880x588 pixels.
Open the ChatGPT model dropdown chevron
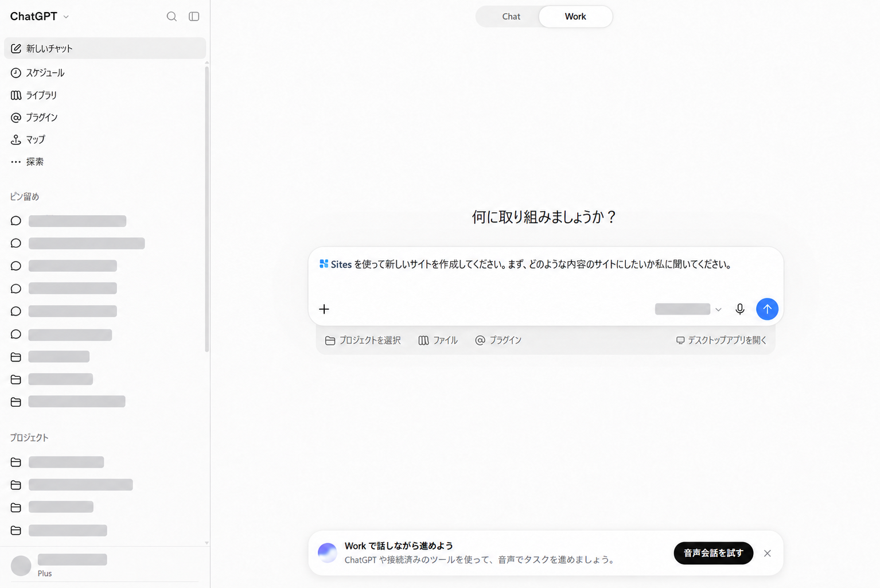pyautogui.click(x=66, y=17)
